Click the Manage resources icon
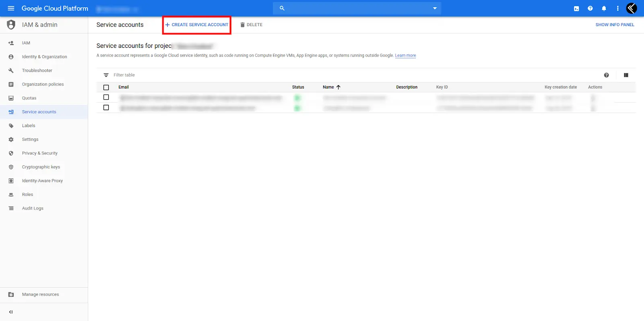The height and width of the screenshot is (321, 644). (11, 294)
